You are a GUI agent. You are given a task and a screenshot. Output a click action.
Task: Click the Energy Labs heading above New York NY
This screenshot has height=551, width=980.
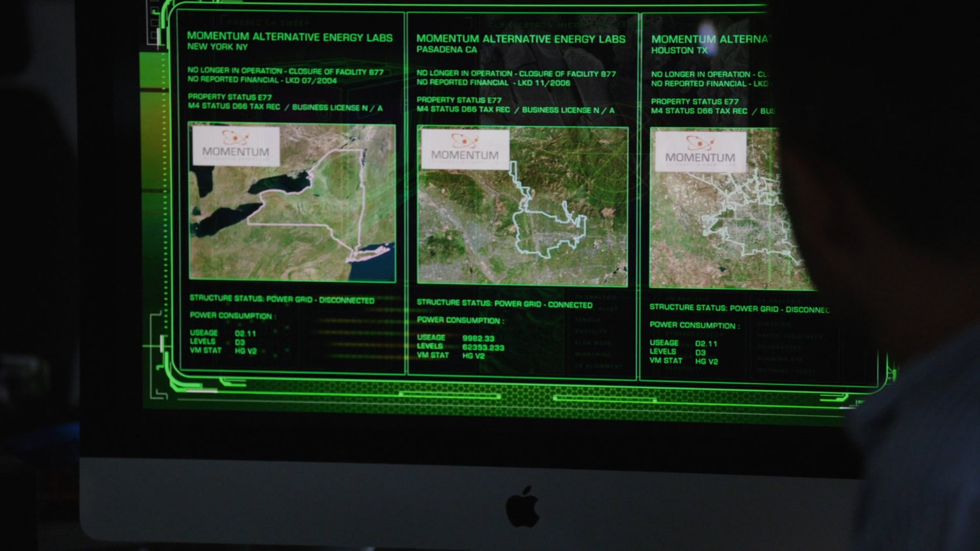pyautogui.click(x=290, y=37)
